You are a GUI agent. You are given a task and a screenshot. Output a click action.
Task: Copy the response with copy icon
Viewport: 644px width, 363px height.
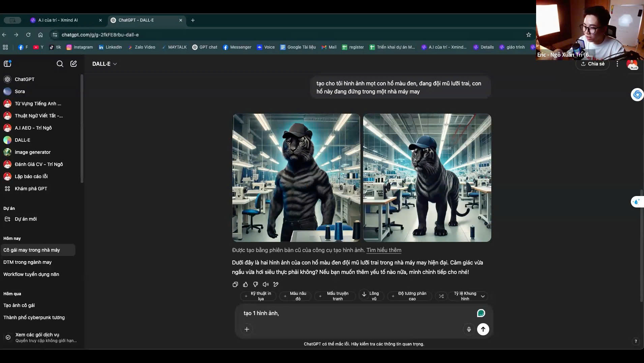point(235,284)
